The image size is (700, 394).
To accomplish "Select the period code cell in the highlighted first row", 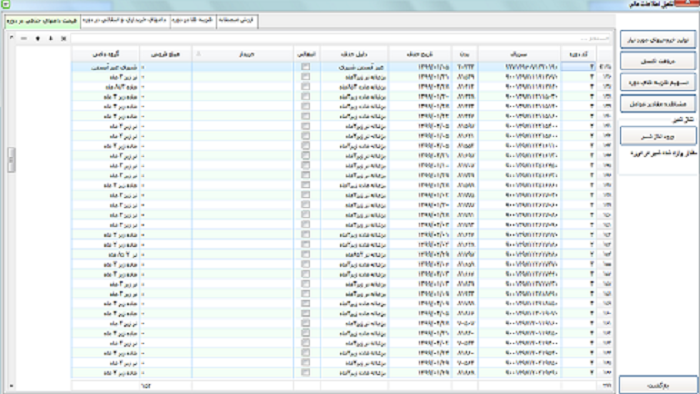I will coord(578,67).
